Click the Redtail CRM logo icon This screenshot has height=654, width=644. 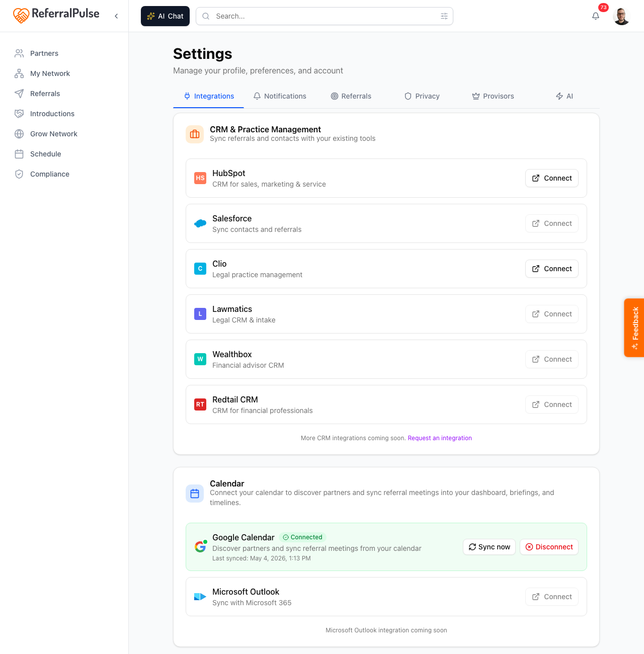pyautogui.click(x=200, y=404)
